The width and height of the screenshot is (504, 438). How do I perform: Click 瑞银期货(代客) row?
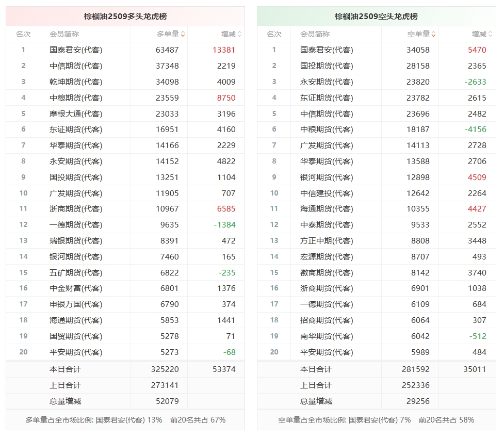125,241
